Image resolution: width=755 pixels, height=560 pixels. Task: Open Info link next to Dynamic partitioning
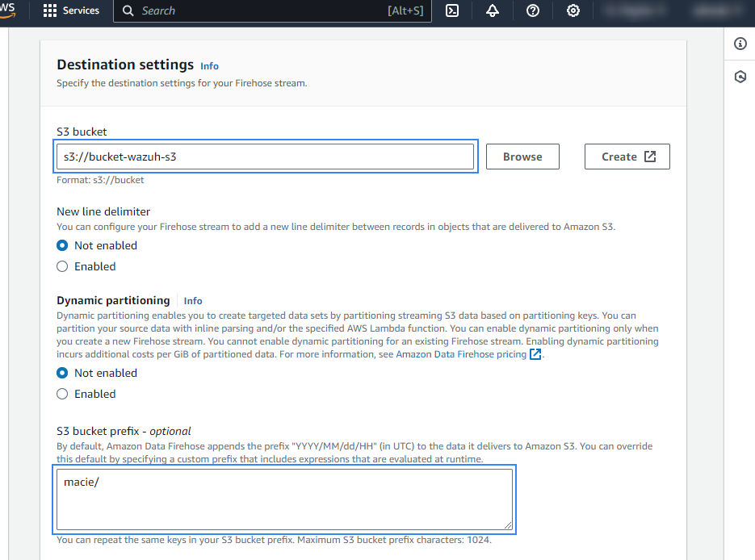coord(193,301)
